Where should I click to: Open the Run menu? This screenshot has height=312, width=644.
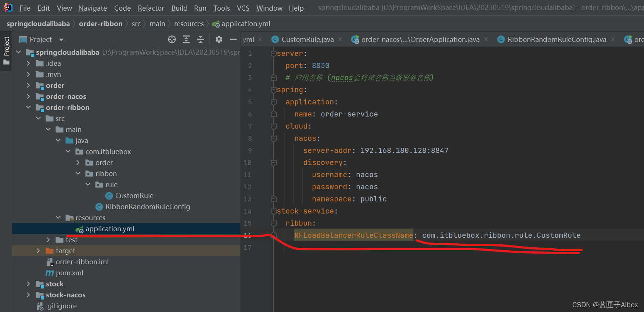coord(200,8)
